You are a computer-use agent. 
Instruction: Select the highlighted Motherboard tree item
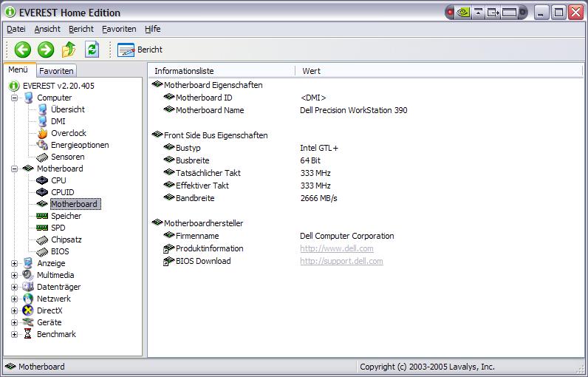point(75,204)
